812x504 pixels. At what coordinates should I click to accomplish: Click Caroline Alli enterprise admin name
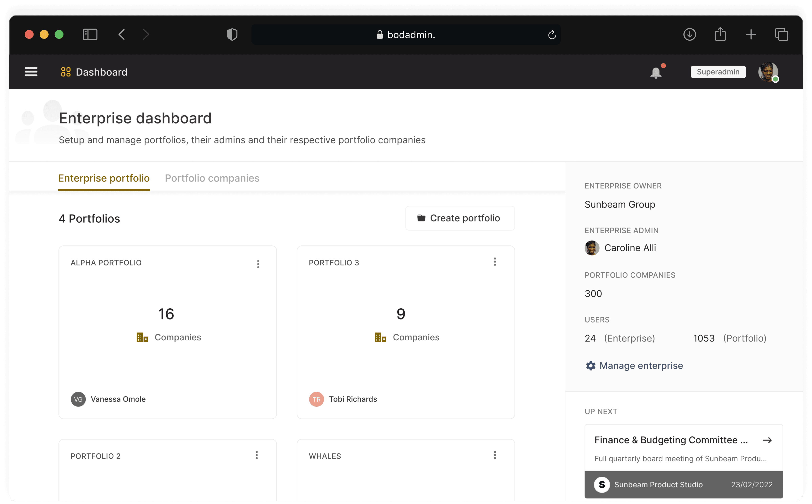click(x=630, y=248)
